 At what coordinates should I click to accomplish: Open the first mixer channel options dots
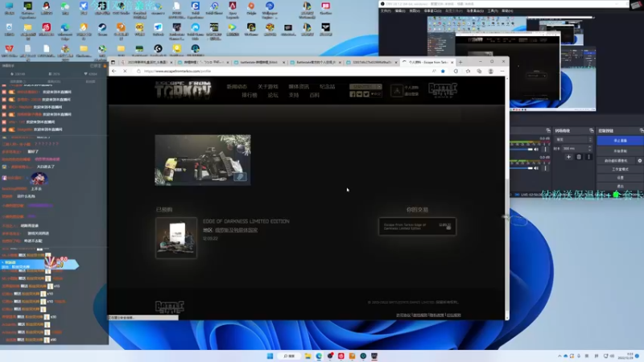pyautogui.click(x=546, y=150)
